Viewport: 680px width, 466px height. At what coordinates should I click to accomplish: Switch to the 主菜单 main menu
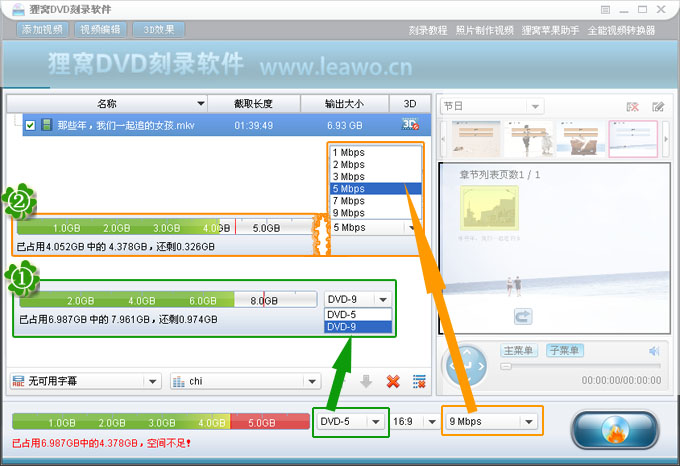click(519, 350)
